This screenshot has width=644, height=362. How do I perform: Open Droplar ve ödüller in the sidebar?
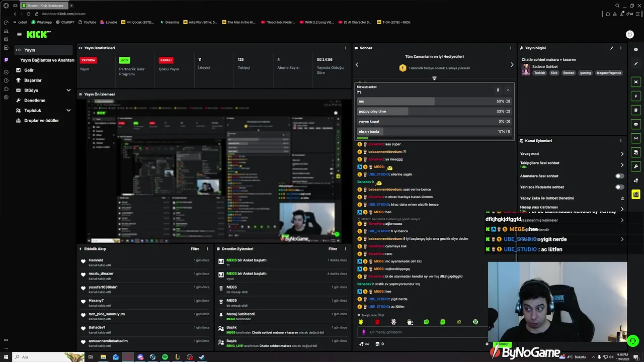coord(41,121)
